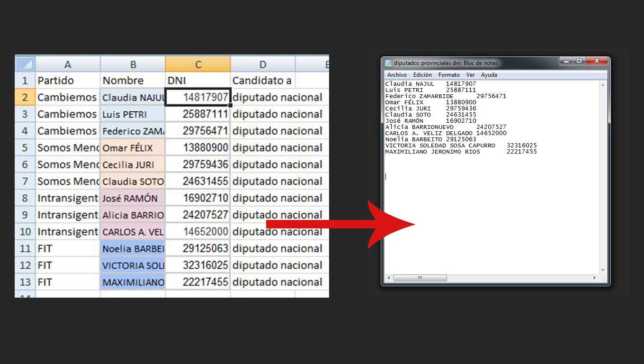
Task: Close the Bloc de notas window
Action: [x=597, y=61]
